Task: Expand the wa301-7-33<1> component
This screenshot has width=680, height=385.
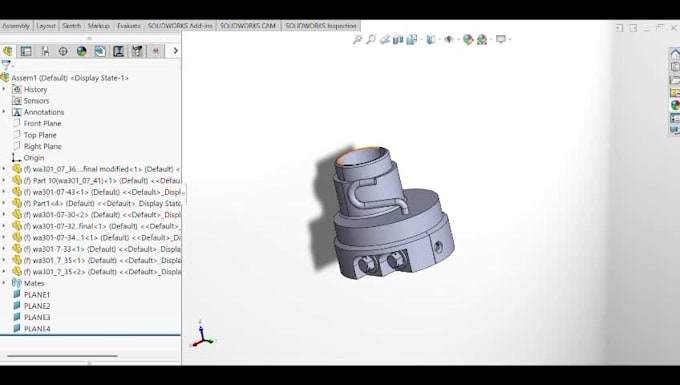Action: 4,248
